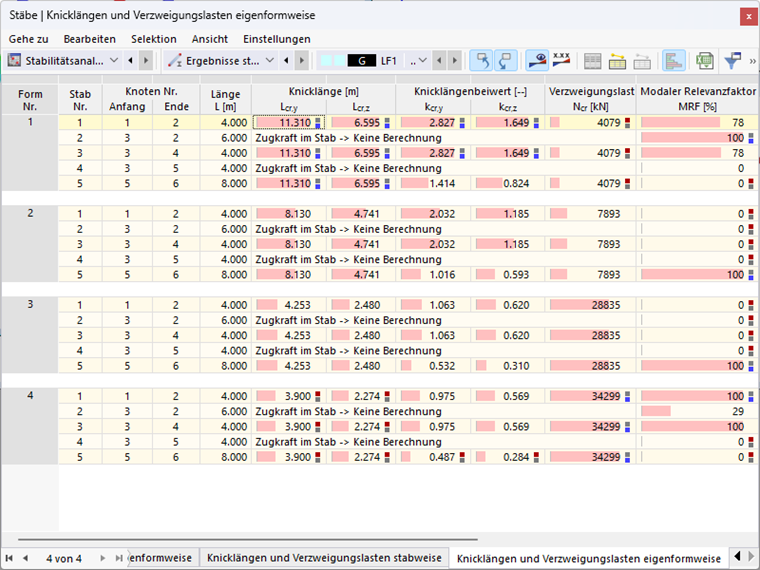Viewport: 760px width, 570px height.
Task: Click the 4 von 4 page indicator
Action: click(64, 558)
